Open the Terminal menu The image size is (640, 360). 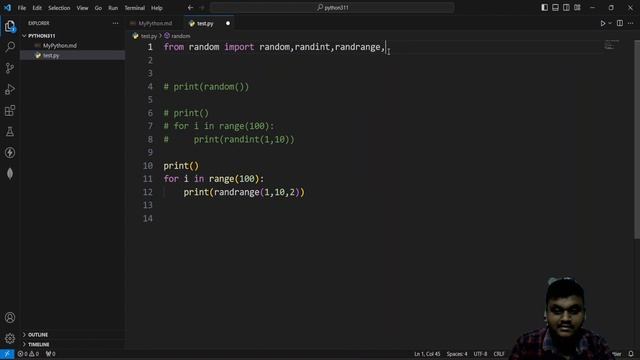134,8
